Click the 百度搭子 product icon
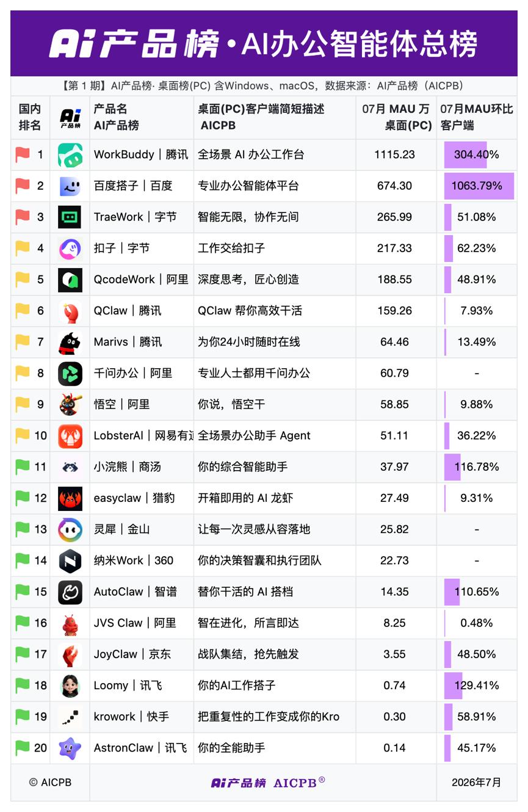 tap(70, 186)
